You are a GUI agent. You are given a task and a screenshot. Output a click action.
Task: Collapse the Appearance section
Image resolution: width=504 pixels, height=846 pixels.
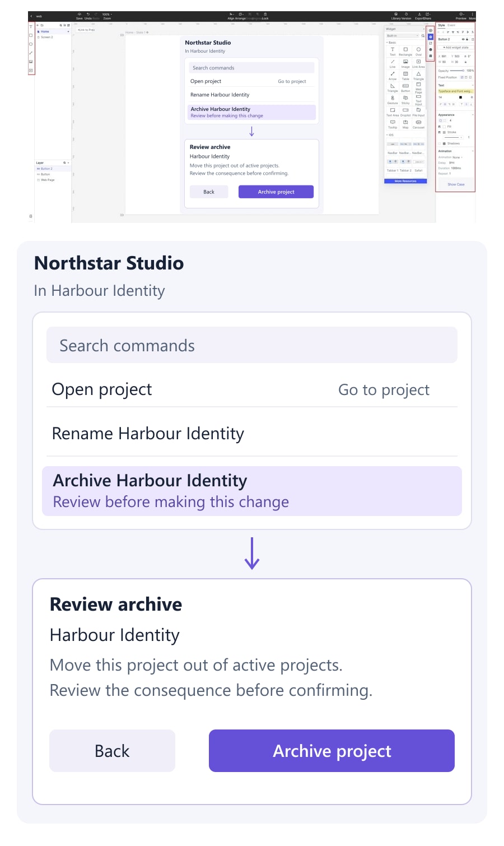tap(473, 115)
